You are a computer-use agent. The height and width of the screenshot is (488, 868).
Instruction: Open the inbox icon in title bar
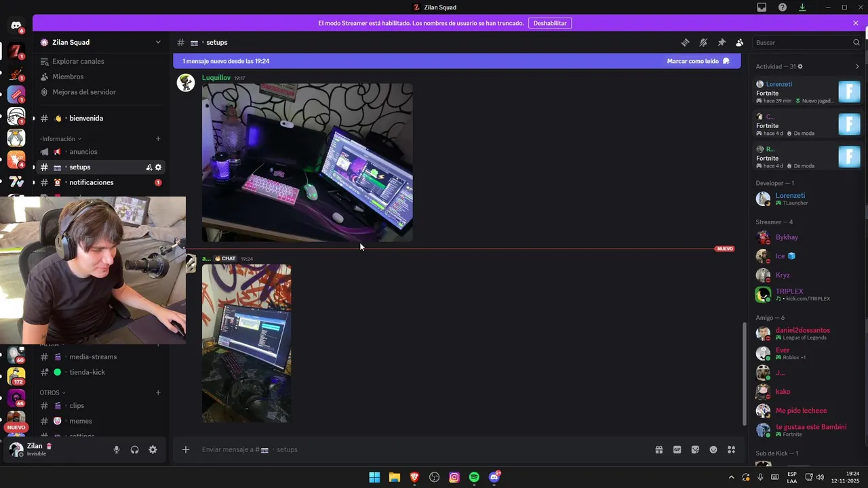(762, 7)
